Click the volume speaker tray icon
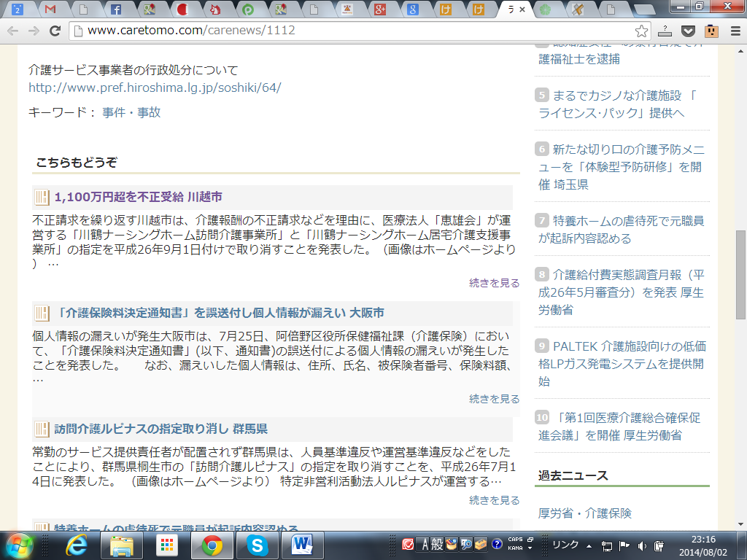Screen dimensions: 747x560 point(642,545)
